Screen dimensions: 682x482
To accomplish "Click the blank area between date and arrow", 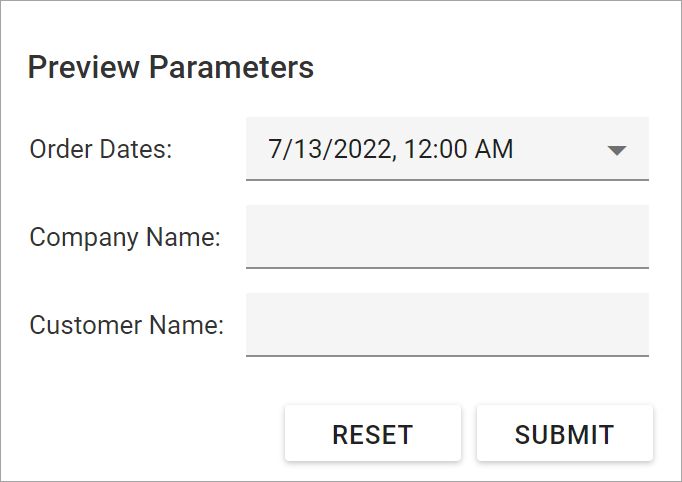I will (x=560, y=150).
